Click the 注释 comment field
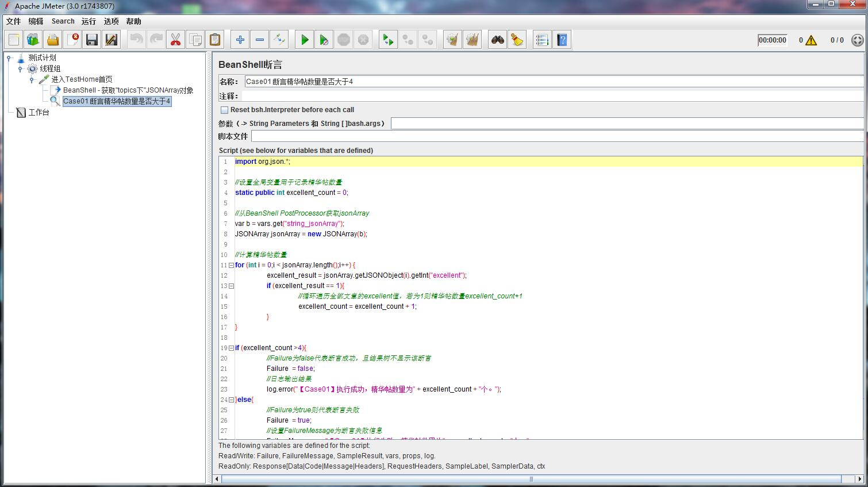This screenshot has width=868, height=487. pyautogui.click(x=553, y=96)
